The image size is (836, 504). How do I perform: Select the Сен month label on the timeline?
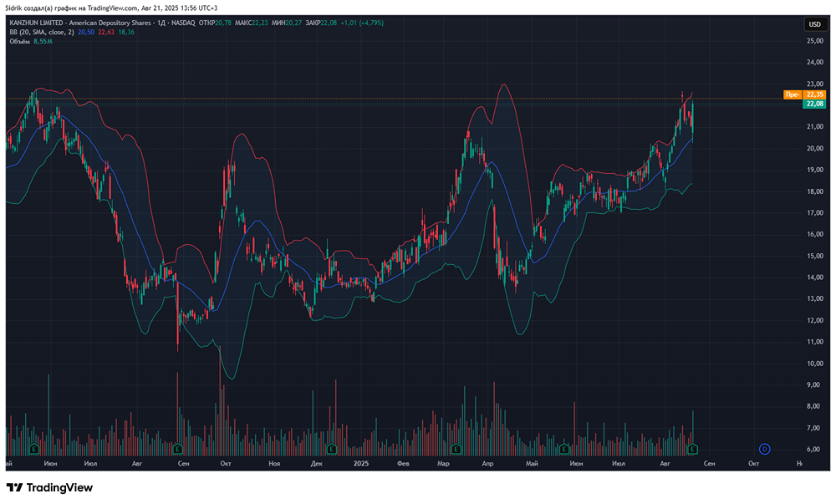pyautogui.click(x=185, y=462)
